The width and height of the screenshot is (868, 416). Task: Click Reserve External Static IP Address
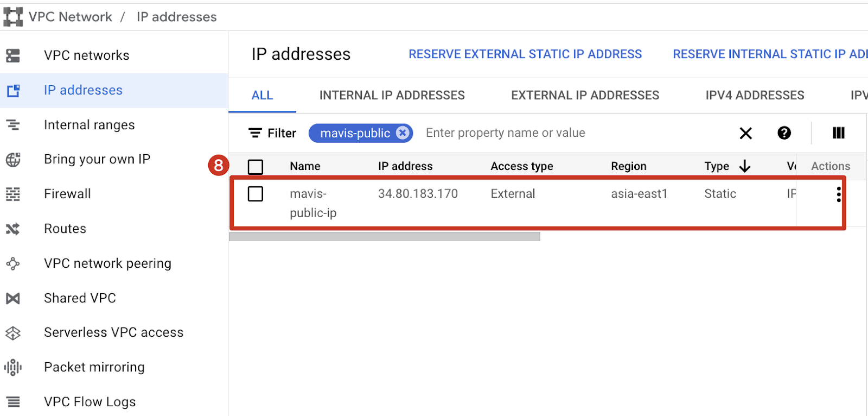coord(525,54)
